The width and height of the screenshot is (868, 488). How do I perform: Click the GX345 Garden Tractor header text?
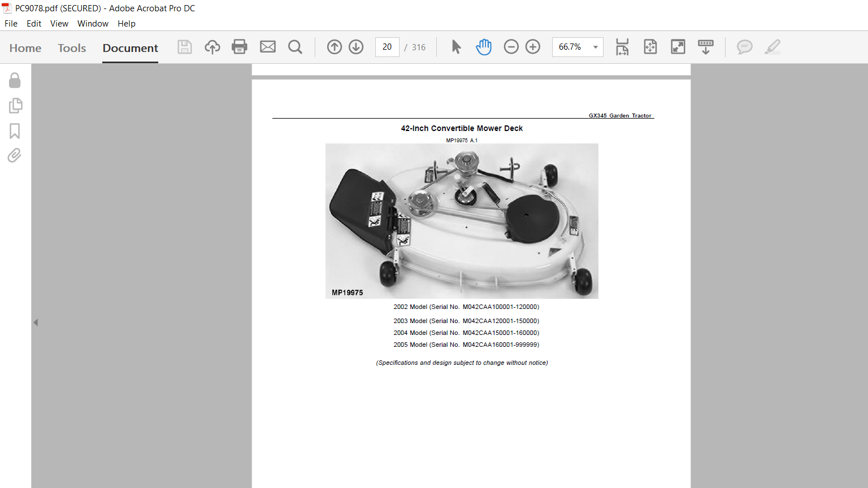click(x=620, y=115)
